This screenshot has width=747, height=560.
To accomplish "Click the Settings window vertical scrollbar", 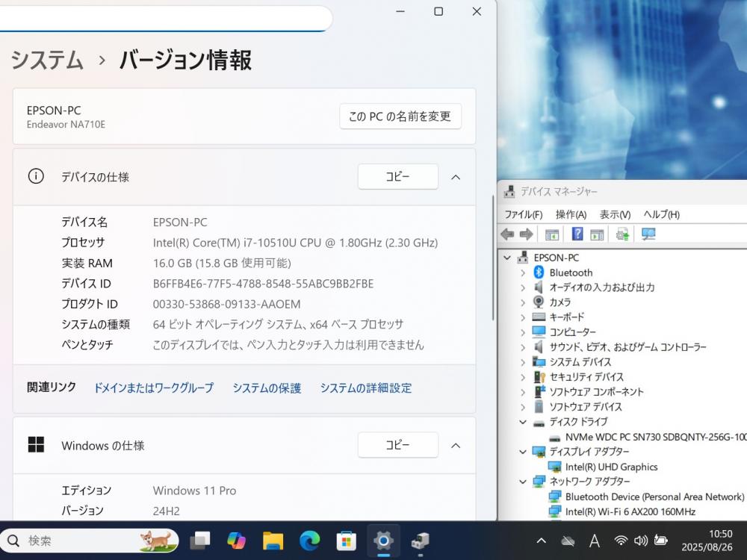I will 493,258.
